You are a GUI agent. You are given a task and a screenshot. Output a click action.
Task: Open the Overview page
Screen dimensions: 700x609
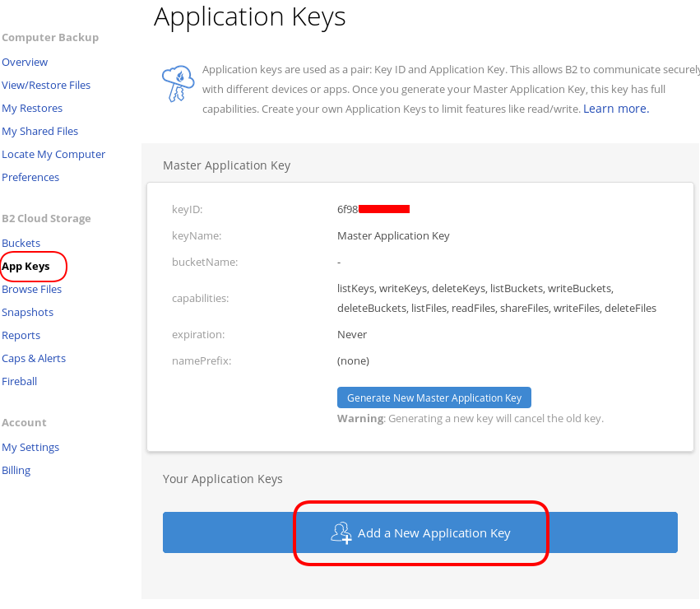click(25, 62)
